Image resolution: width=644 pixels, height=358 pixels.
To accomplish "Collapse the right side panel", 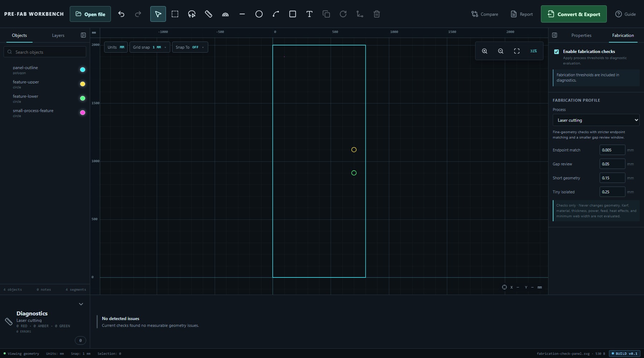I will click(555, 35).
